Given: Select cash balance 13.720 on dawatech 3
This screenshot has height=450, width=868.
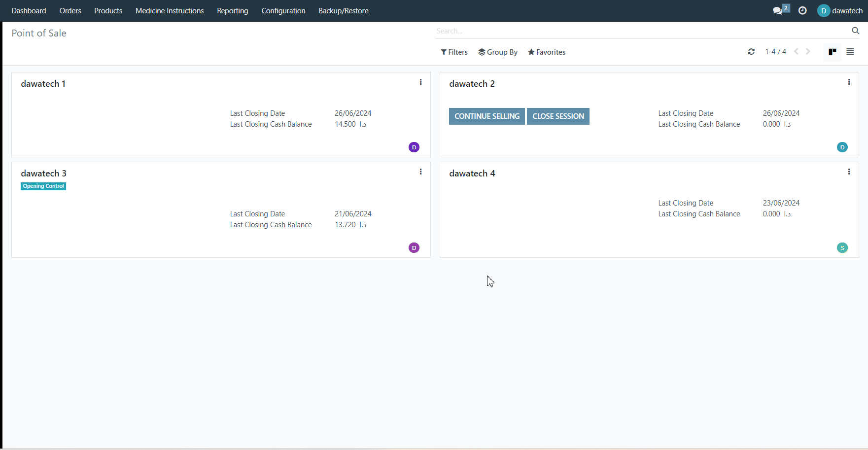Looking at the screenshot, I should coord(350,225).
